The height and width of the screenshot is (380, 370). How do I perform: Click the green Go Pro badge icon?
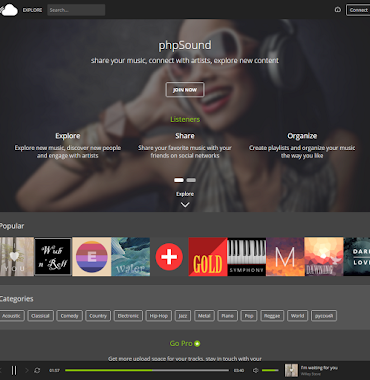click(x=197, y=344)
